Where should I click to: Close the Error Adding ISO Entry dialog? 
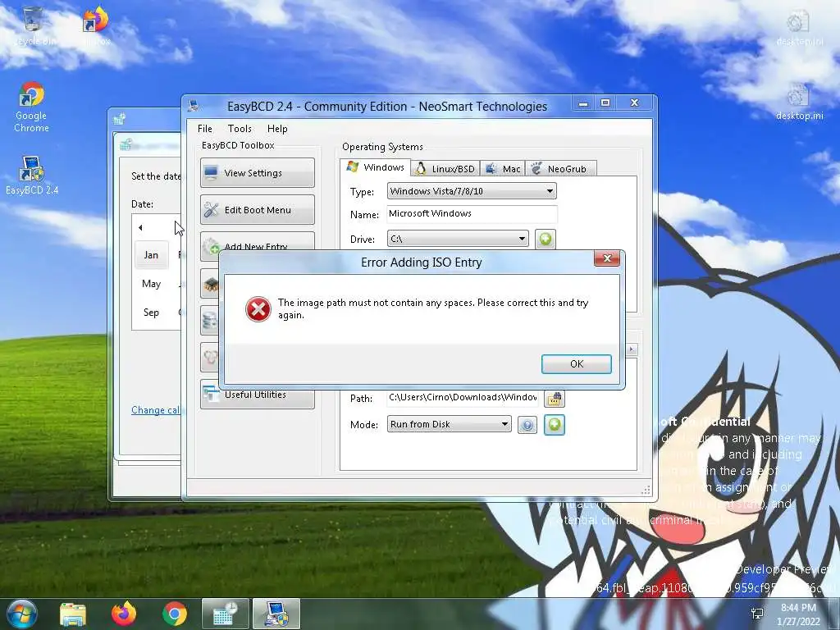point(607,258)
